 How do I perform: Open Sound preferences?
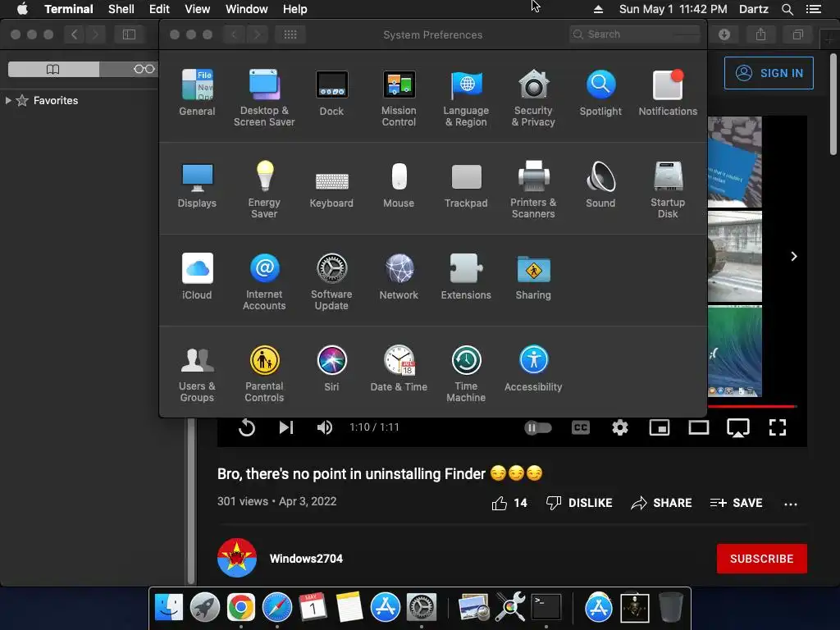click(600, 185)
